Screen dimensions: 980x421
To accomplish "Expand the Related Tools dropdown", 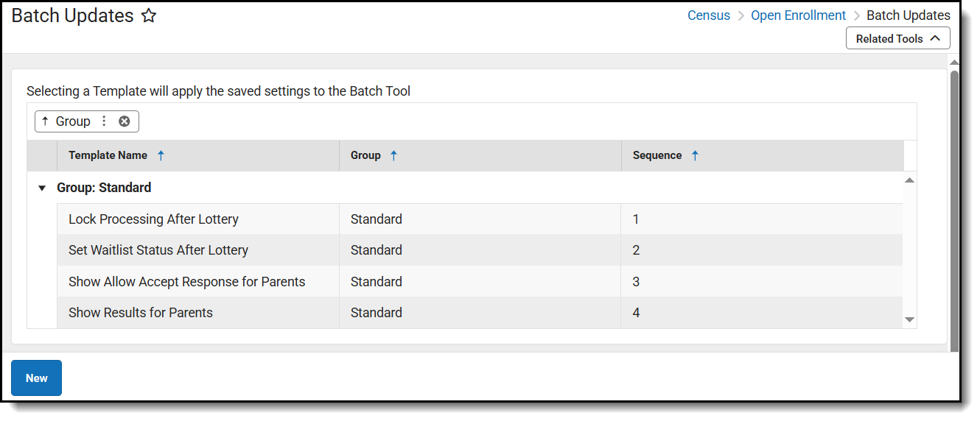I will (x=897, y=38).
